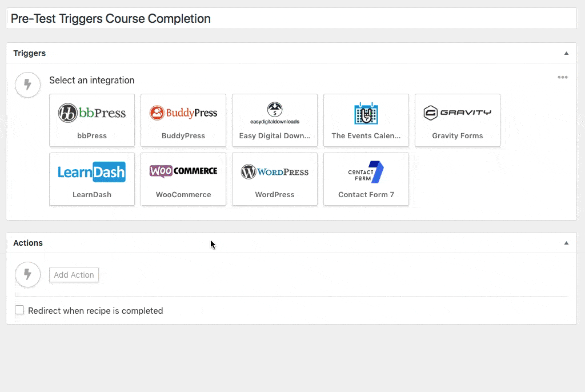Select The Events Calendar integration
This screenshot has height=392, width=585.
366,120
